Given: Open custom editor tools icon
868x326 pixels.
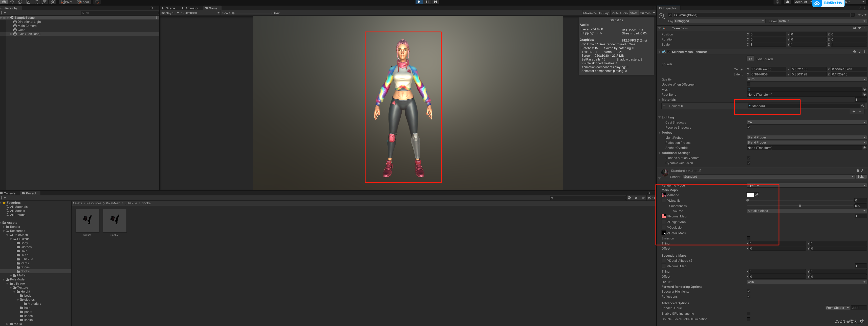Looking at the screenshot, I should pyautogui.click(x=53, y=2).
